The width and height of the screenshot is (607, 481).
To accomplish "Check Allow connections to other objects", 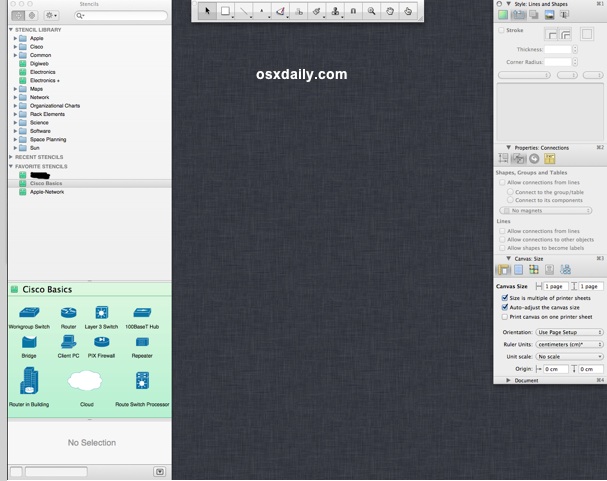I will (502, 240).
